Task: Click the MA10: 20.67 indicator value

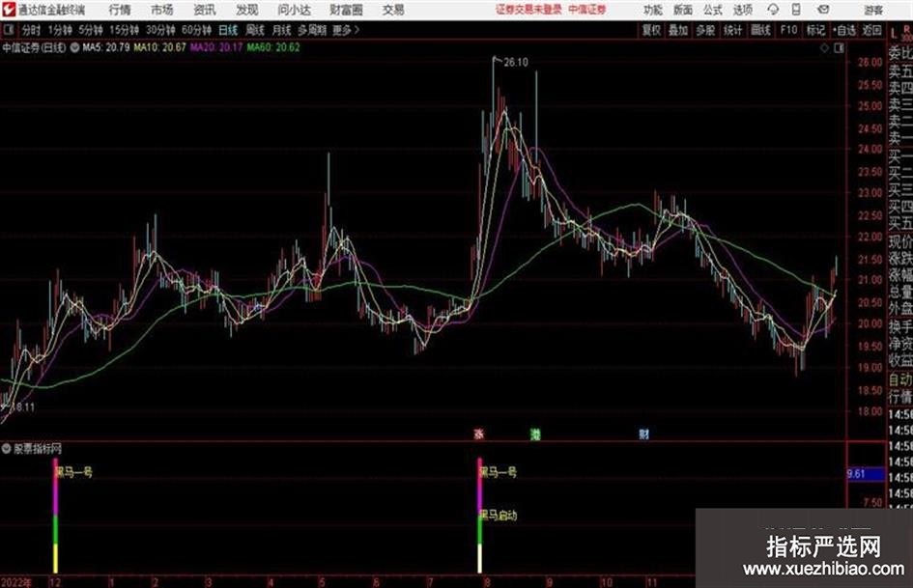Action: [x=160, y=47]
